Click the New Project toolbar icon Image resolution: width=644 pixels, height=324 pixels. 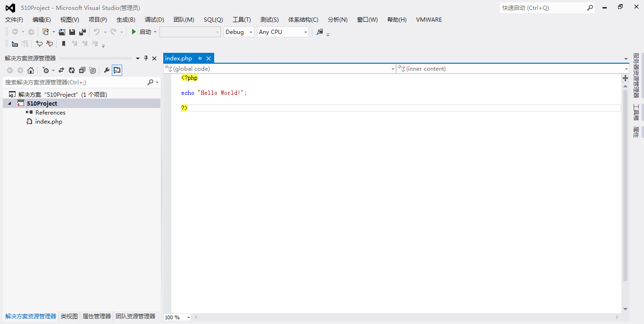click(45, 32)
